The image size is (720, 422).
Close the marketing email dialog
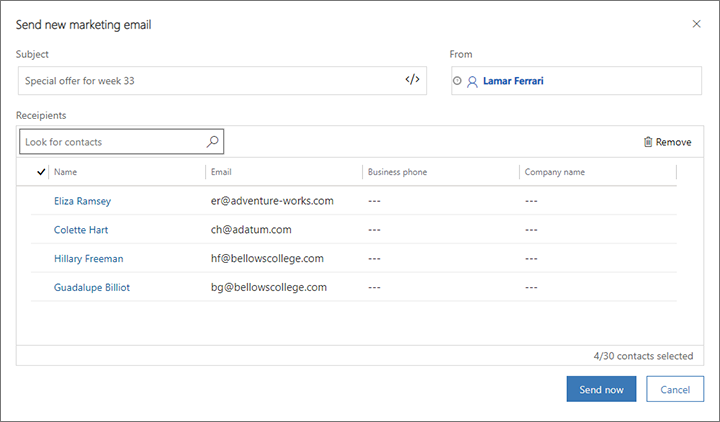697,23
